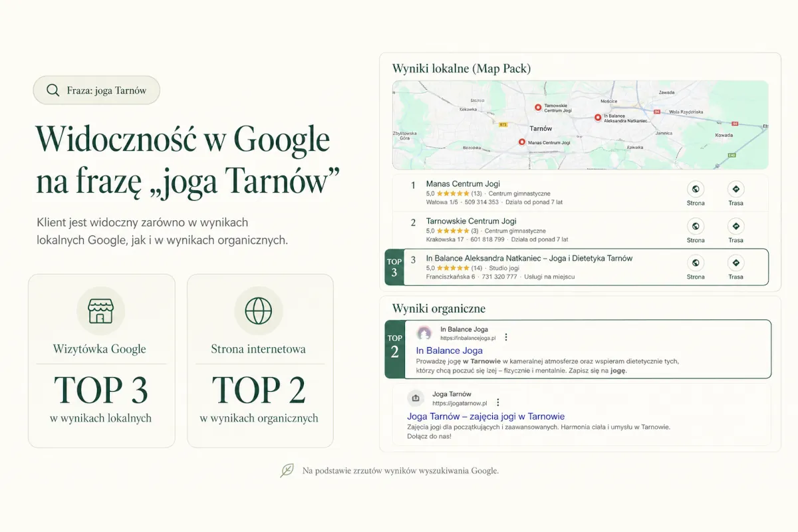Click 'Studio jogi' category text

coord(505,268)
